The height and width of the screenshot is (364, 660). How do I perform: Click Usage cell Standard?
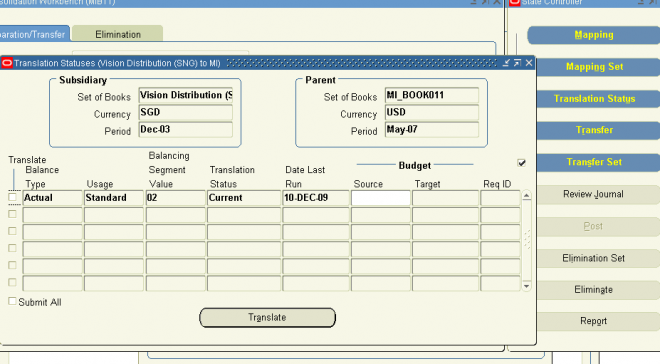click(x=114, y=198)
